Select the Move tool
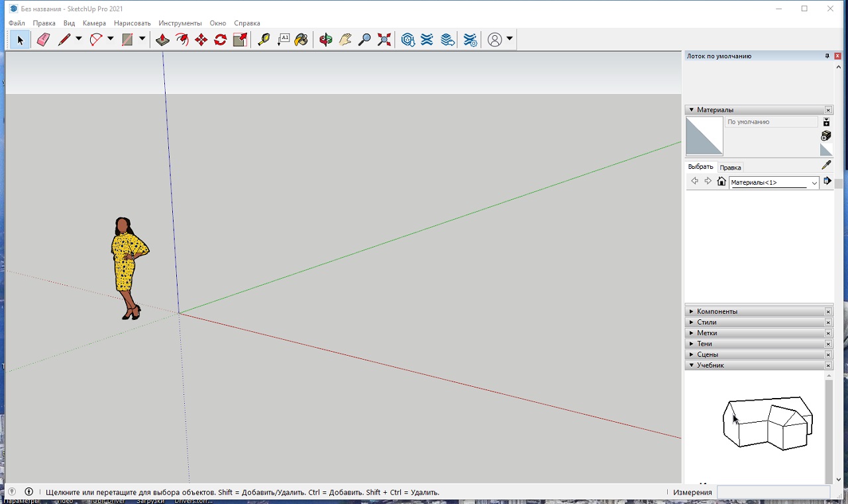 [201, 40]
